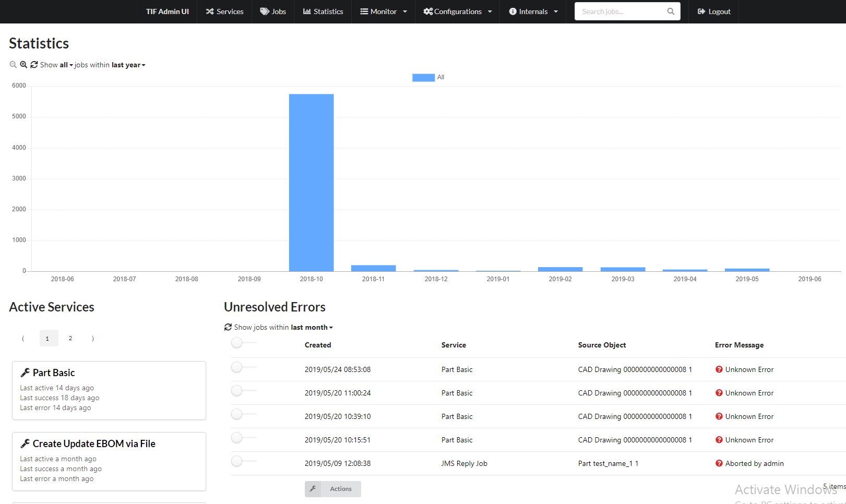Click the search magnifier icon in navbar

point(671,11)
